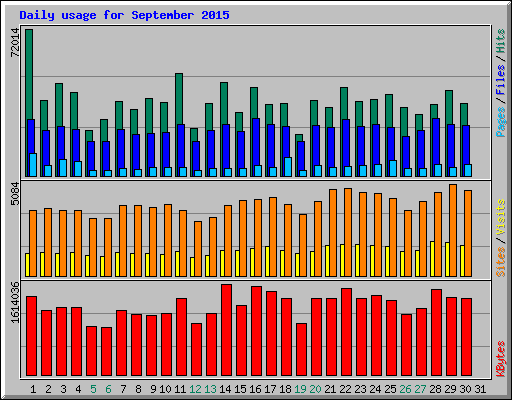Click green weekend day label 13
Viewport: 512px width, 400px height.
(210, 389)
